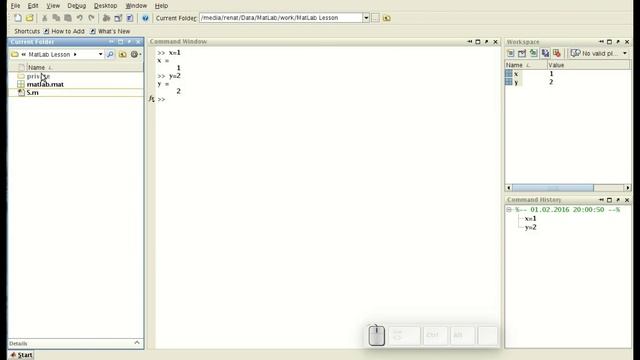Click the Copy toolbar icon
Screen dimensions: 640x360
(56, 18)
